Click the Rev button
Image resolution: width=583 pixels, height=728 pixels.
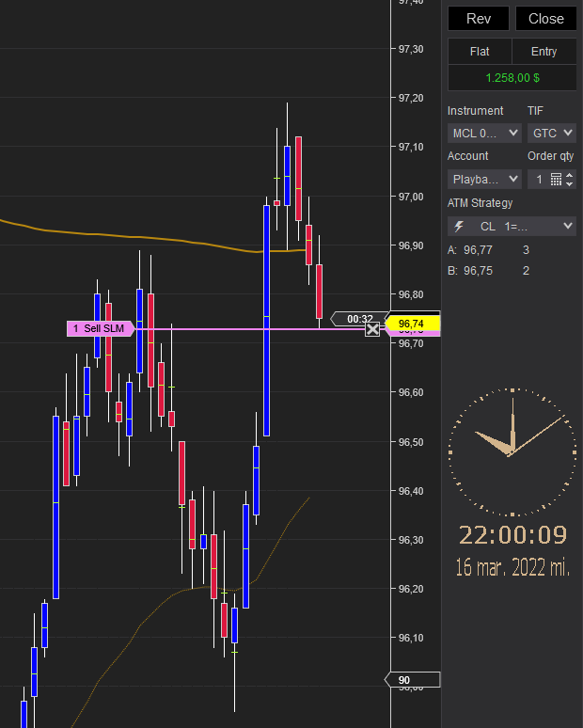pyautogui.click(x=478, y=19)
